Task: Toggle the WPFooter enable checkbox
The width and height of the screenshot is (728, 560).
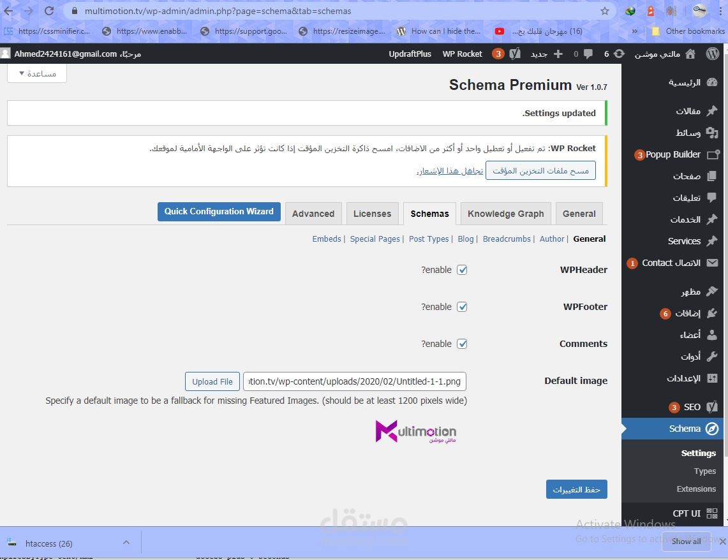Action: pos(461,307)
